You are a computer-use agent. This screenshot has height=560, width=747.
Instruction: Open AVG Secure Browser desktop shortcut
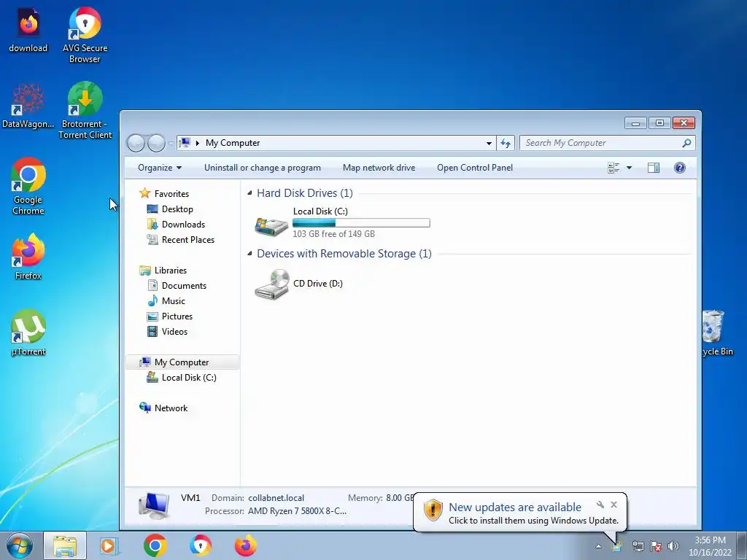tap(85, 34)
